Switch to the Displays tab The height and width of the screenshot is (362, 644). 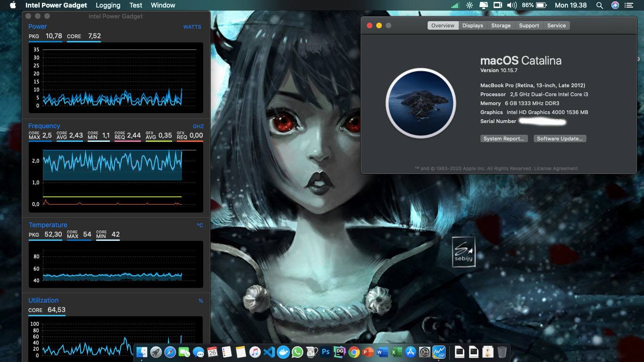(472, 25)
